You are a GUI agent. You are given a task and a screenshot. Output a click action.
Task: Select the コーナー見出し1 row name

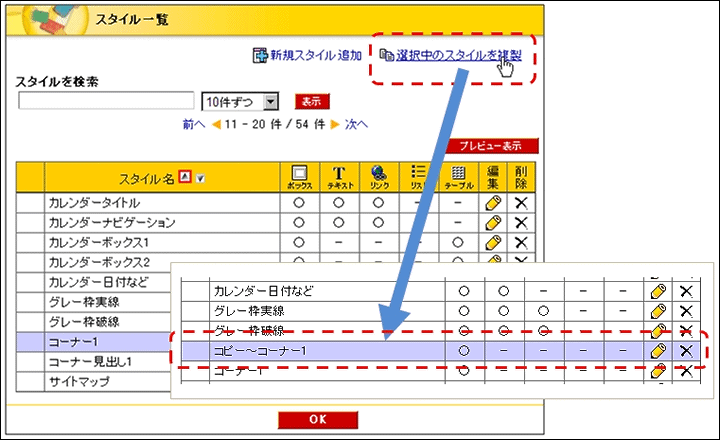point(90,362)
